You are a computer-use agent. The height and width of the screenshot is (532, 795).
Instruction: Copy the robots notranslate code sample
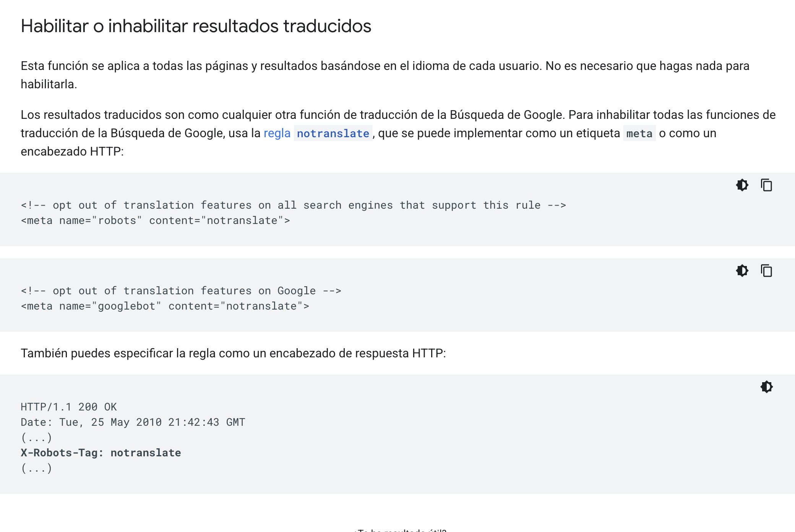(766, 185)
